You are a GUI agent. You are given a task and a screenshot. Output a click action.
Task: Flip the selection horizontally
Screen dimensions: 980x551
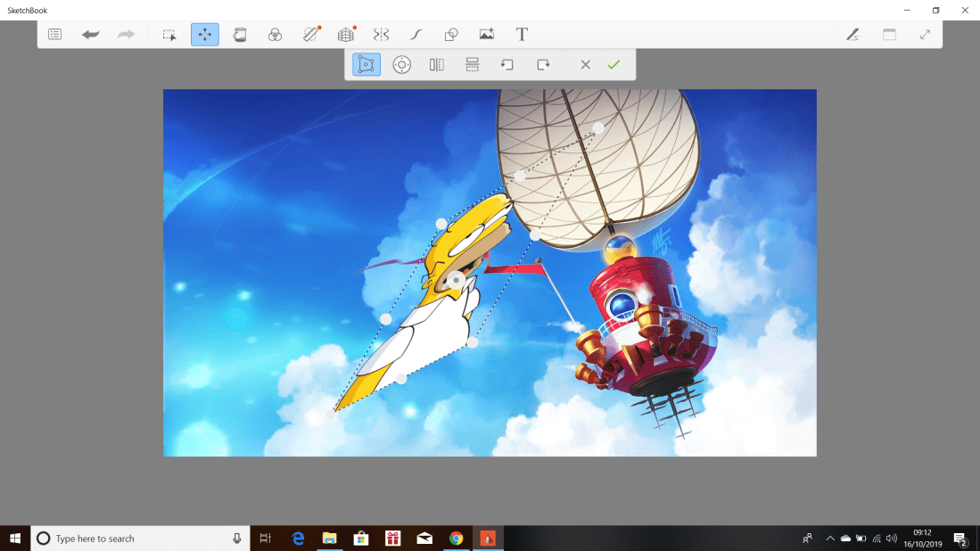click(436, 64)
